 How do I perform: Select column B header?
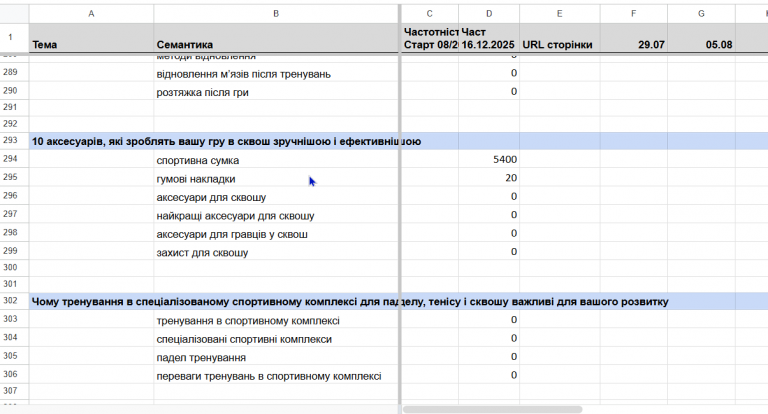point(276,14)
